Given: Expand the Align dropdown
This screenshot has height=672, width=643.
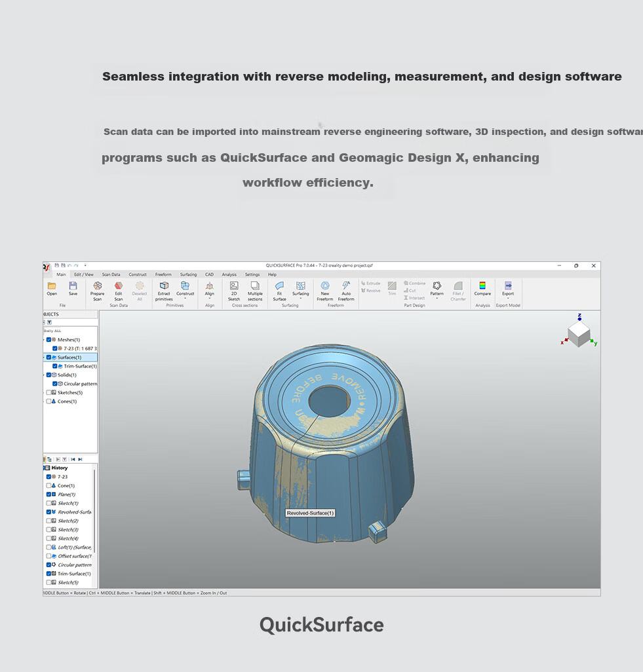Looking at the screenshot, I should (x=210, y=298).
